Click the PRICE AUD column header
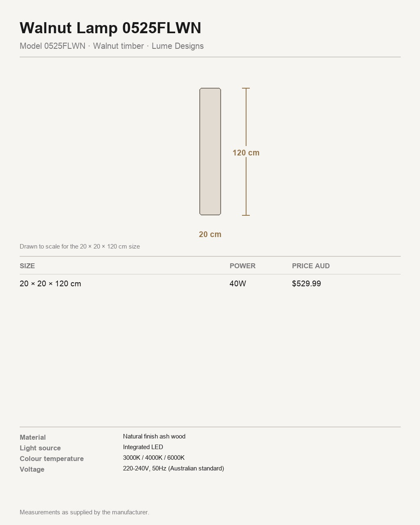420x525 pixels. point(311,266)
